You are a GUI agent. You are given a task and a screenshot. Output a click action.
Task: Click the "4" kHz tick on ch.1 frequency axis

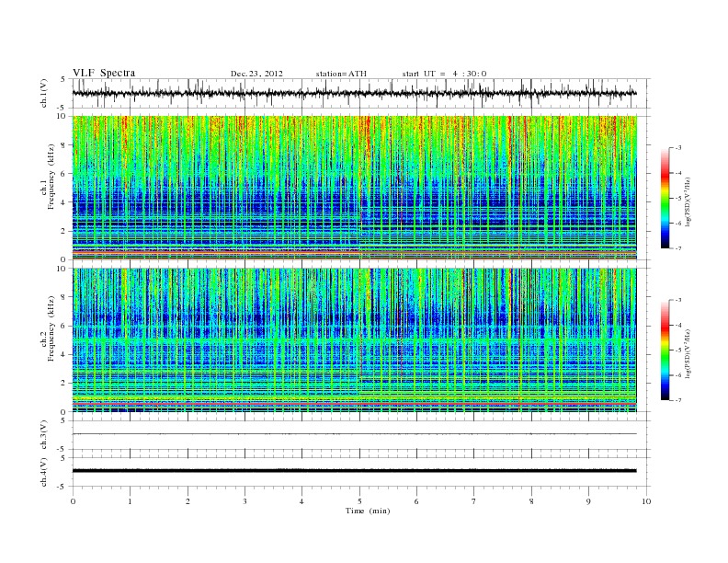click(x=64, y=202)
